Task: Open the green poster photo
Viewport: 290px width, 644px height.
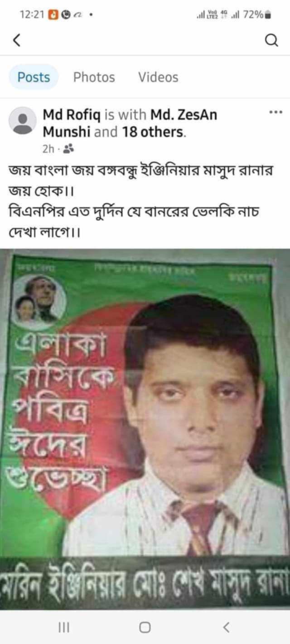Action: click(145, 429)
